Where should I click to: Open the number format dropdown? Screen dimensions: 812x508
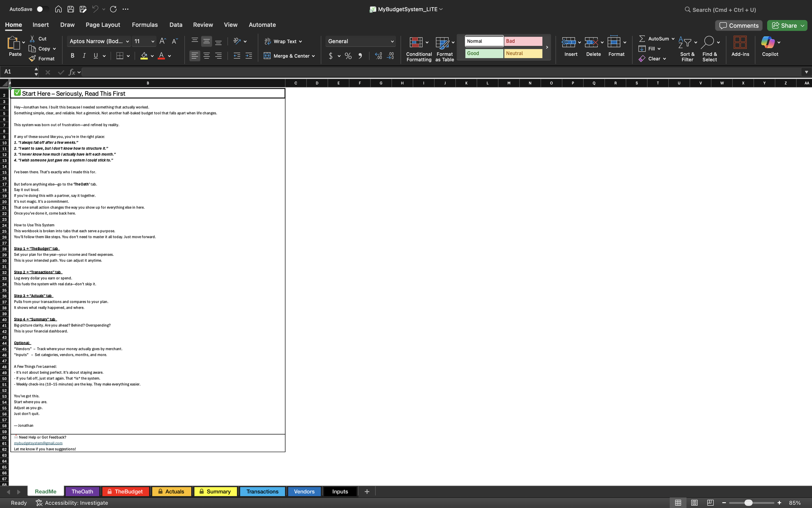[x=392, y=41]
